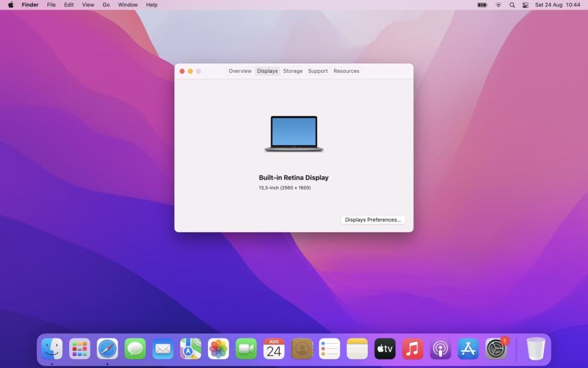The width and height of the screenshot is (588, 368).
Task: Open the Music app in Dock
Action: 413,349
